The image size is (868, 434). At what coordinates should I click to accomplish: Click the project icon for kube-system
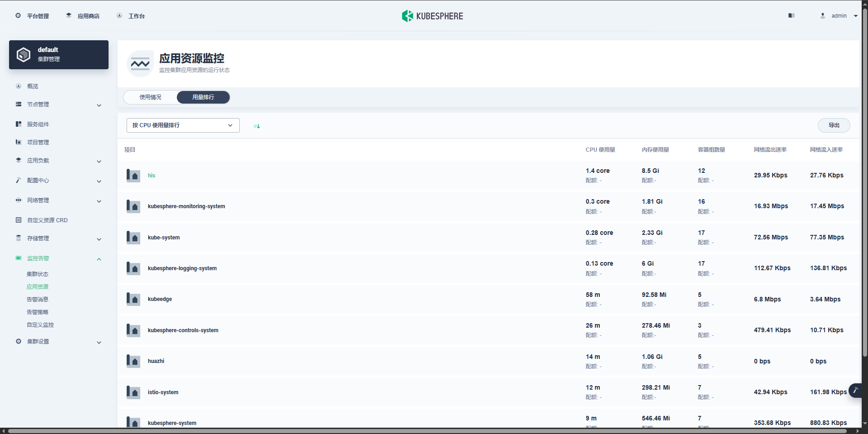point(133,237)
